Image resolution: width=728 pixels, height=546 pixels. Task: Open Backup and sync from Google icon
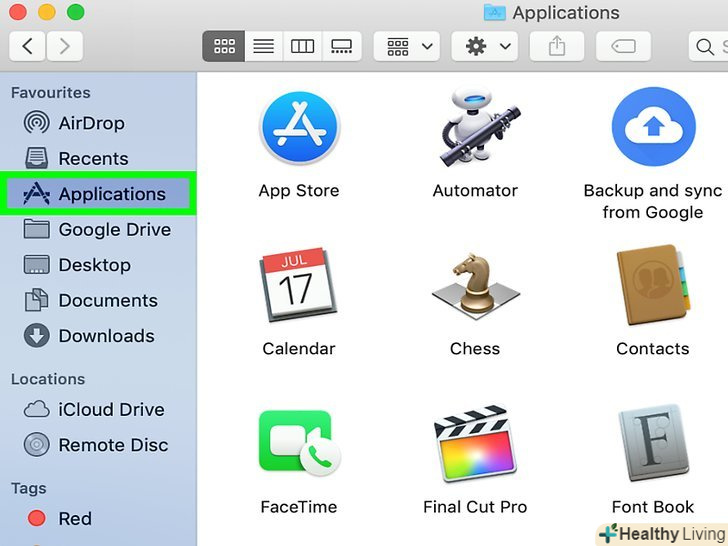[653, 126]
